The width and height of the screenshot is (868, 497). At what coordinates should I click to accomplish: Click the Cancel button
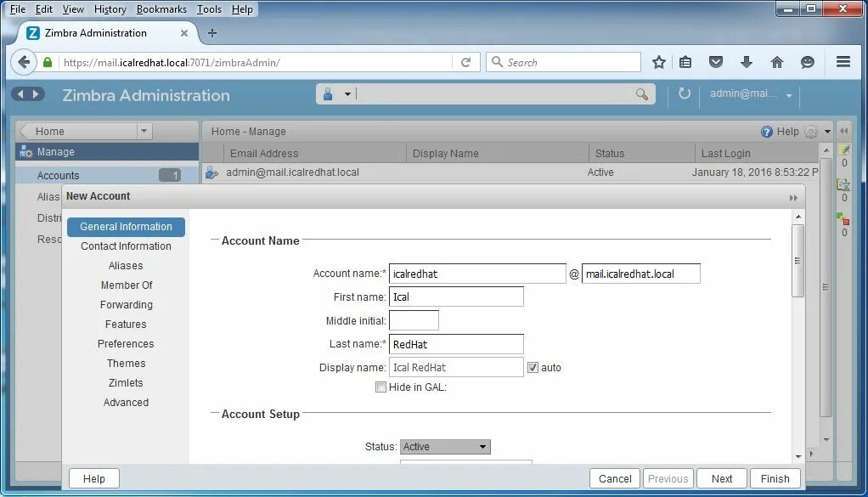pyautogui.click(x=614, y=479)
